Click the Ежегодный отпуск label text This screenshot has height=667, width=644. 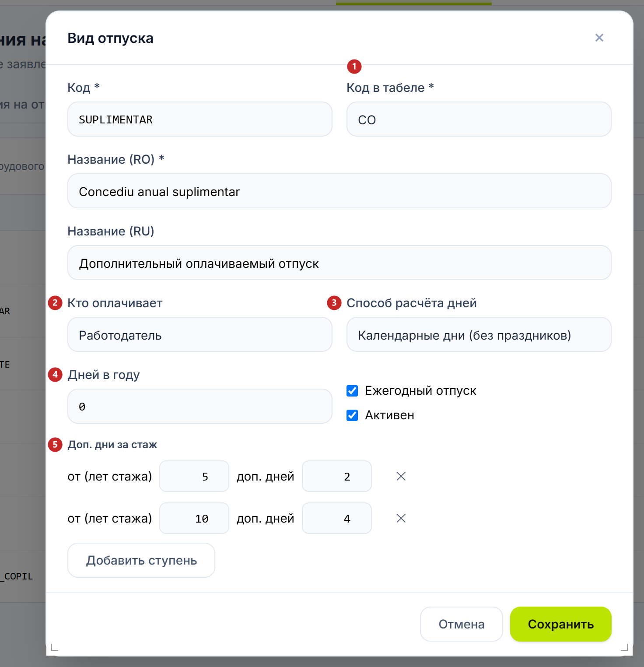click(420, 390)
